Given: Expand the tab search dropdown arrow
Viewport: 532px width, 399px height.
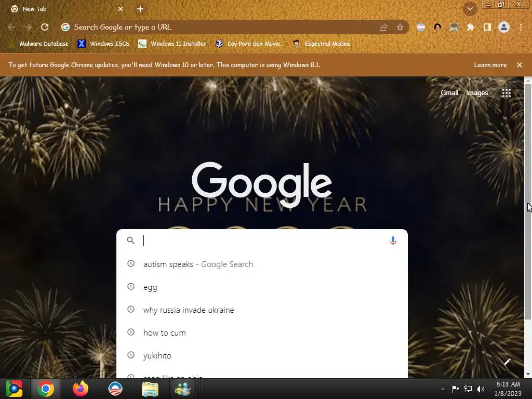Looking at the screenshot, I should (x=470, y=9).
